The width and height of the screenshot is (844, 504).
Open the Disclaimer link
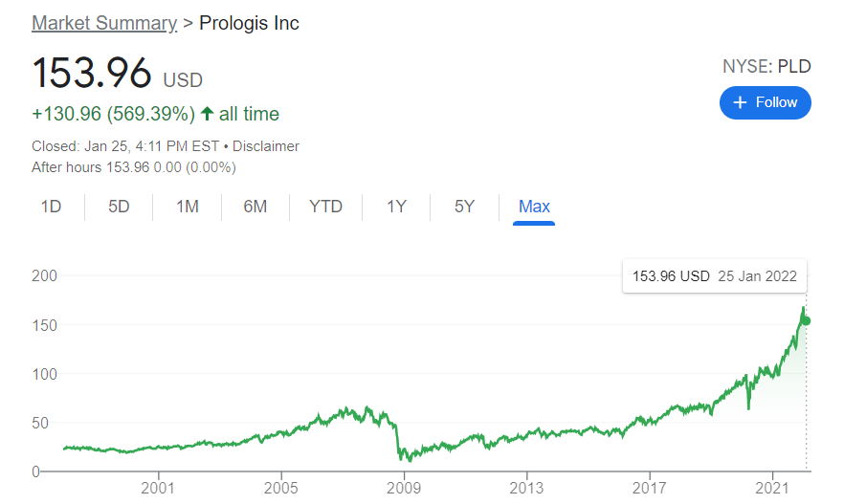coord(266,146)
